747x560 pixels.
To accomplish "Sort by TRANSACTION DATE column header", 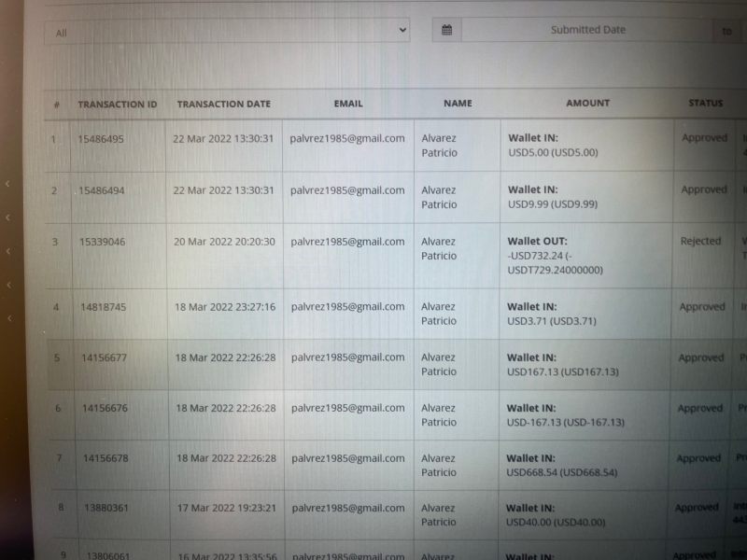I will coord(224,104).
